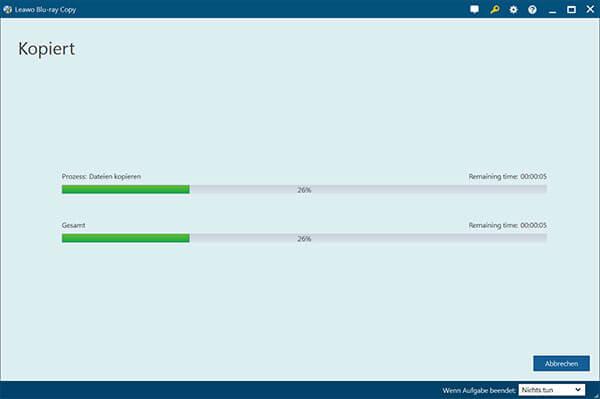Click remaining time text above Gesamt bar

click(507, 225)
